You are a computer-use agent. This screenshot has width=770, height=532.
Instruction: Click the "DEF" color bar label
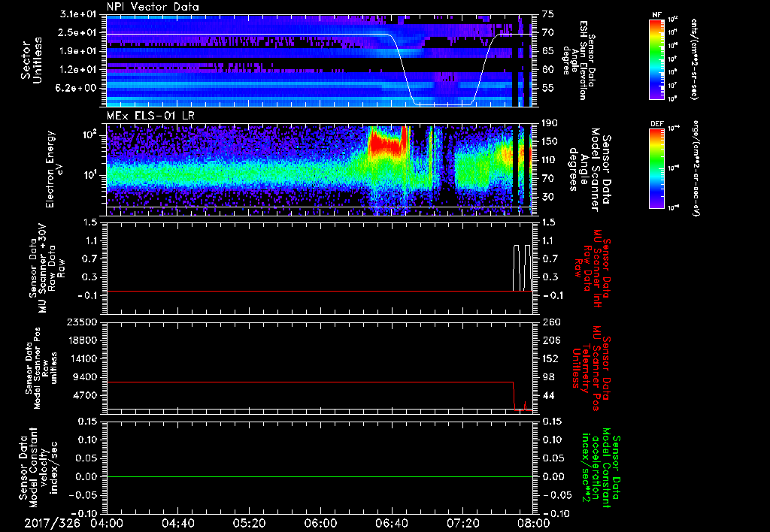(x=656, y=124)
